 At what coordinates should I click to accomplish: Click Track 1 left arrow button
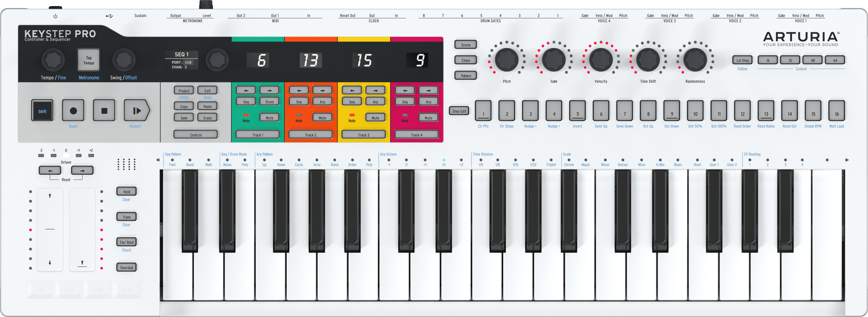(x=246, y=90)
